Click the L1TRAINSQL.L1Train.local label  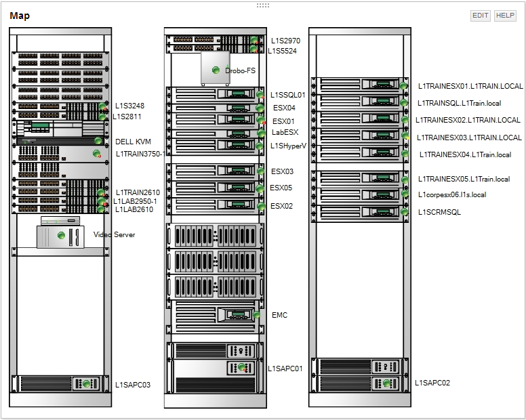pyautogui.click(x=460, y=103)
